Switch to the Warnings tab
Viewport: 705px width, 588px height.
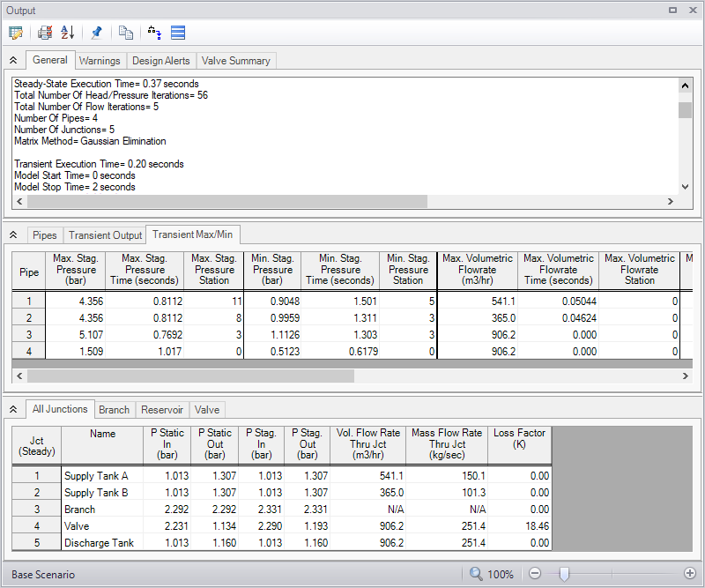100,61
